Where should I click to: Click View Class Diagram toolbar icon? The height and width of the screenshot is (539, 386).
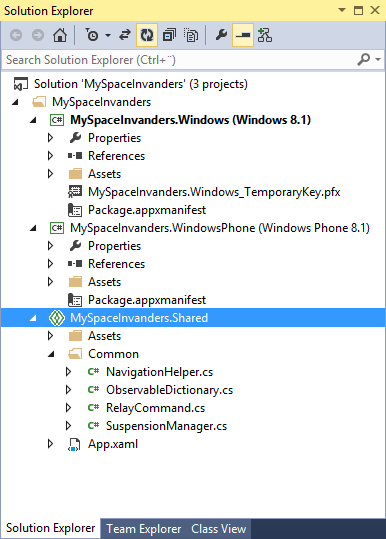coord(265,35)
